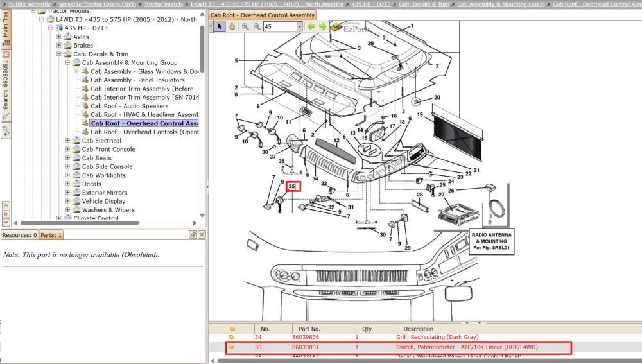The width and height of the screenshot is (642, 364).
Task: Open the Vehicle Display folder
Action: click(103, 201)
